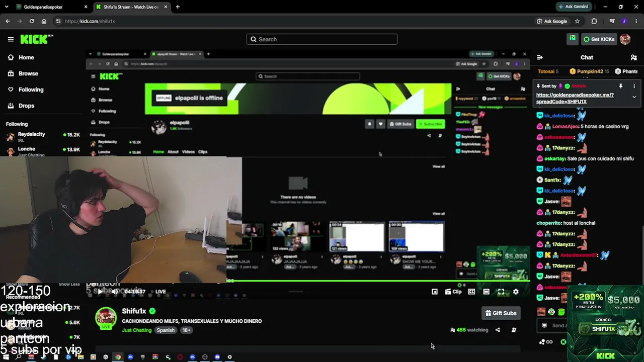644x362 pixels.
Task: Open the browser extensions puzzle icon
Action: point(594,21)
